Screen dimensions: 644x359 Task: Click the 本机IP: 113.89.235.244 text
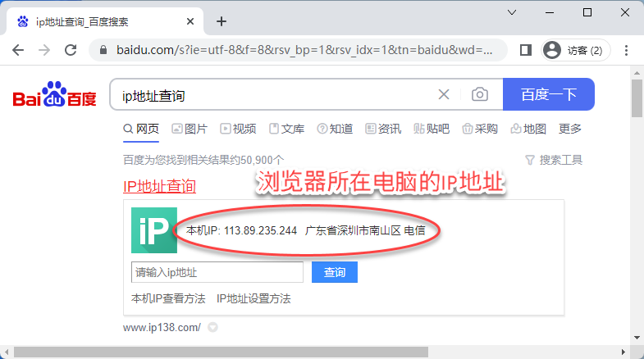coord(241,230)
